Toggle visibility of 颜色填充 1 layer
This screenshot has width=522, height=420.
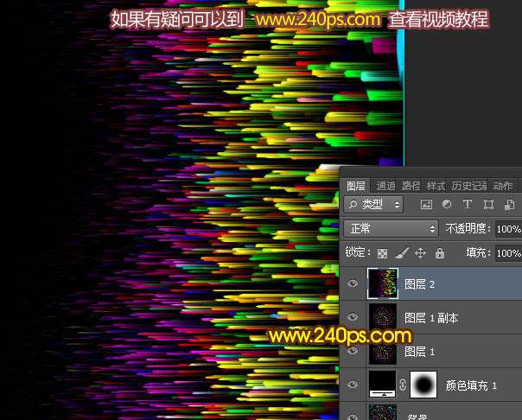(353, 385)
